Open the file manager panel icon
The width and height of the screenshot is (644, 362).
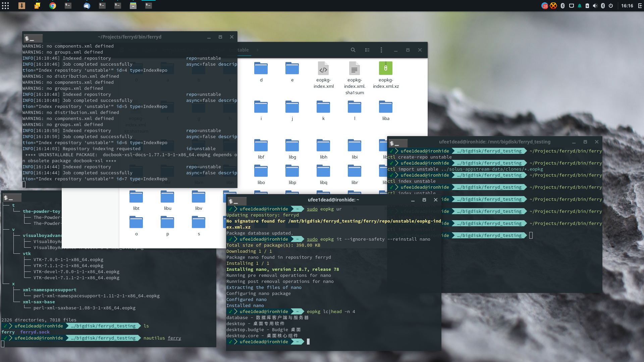[133, 6]
